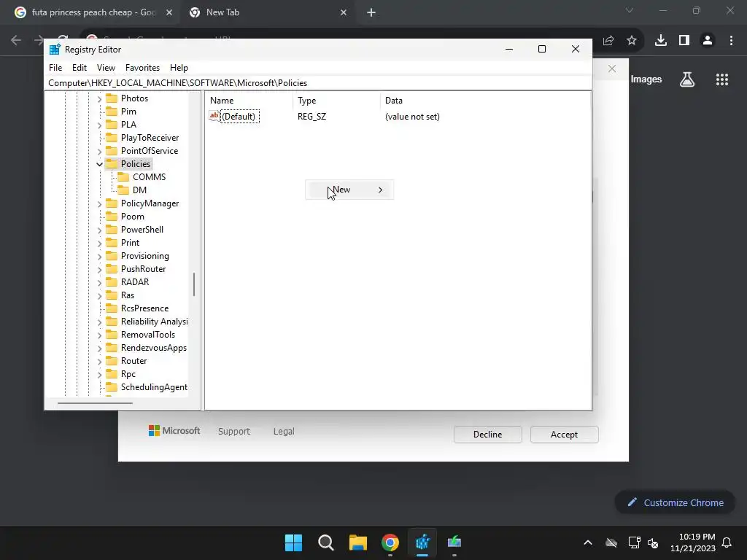Select the DM subkey folder icon

coord(123,190)
